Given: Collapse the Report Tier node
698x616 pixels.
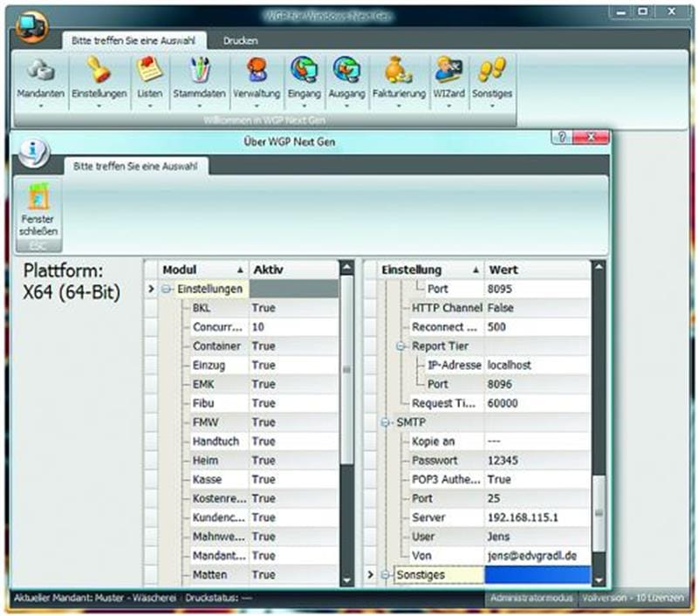Looking at the screenshot, I should point(401,346).
